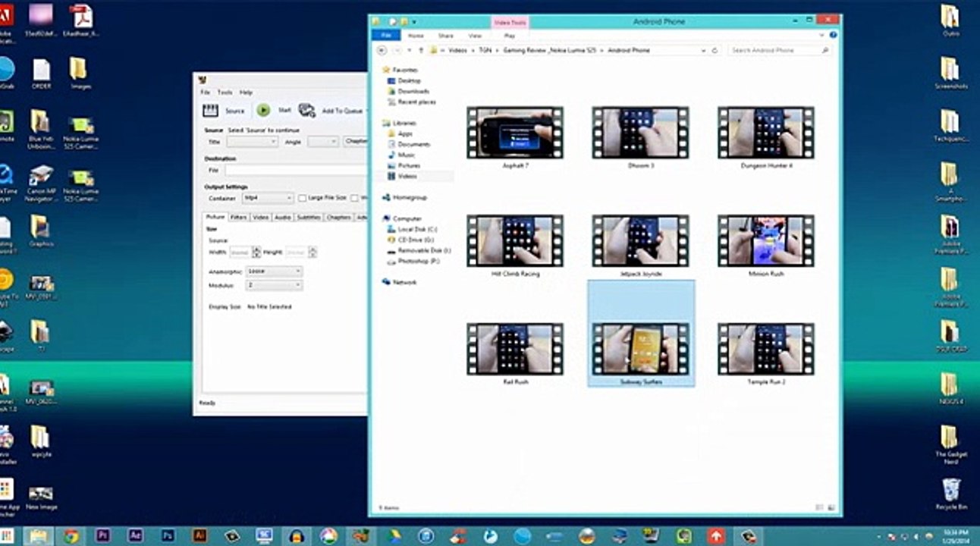The image size is (980, 546).
Task: Expand the Angle dropdown in HandBrake
Action: tap(323, 142)
